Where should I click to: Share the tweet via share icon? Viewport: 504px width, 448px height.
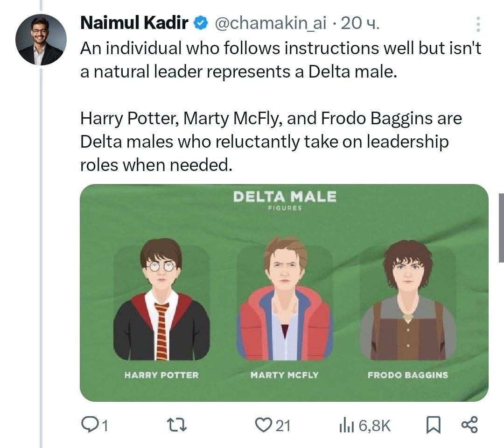[x=469, y=425]
